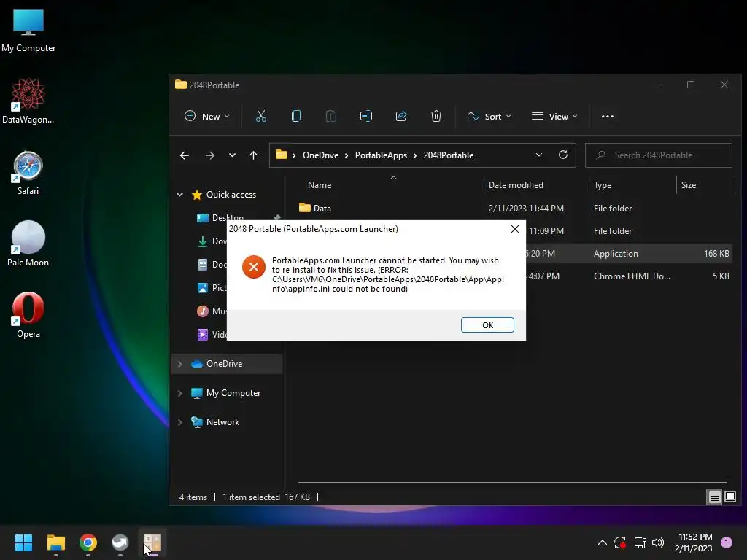Select OneDrive in navigation pane

click(x=224, y=364)
